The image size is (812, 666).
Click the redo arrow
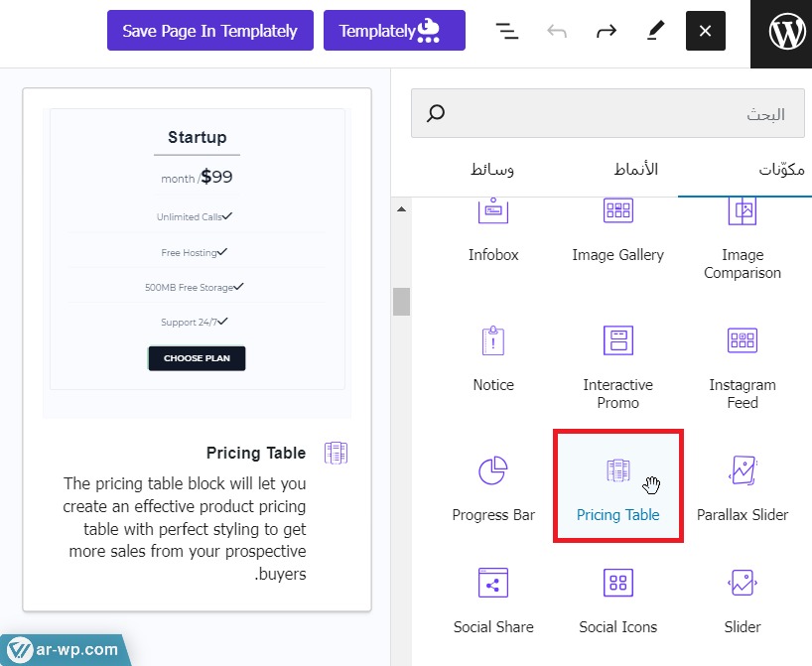point(606,32)
